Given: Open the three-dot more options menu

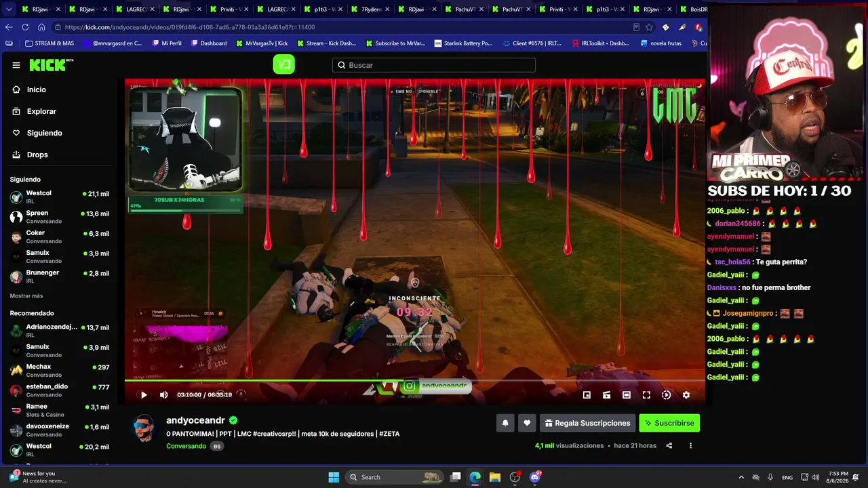Looking at the screenshot, I should pos(690,446).
